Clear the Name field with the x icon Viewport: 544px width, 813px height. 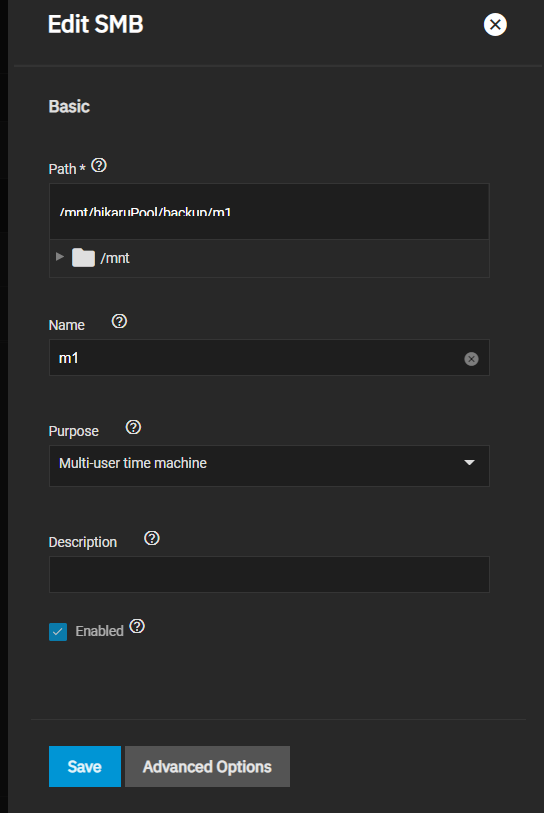coord(471,359)
